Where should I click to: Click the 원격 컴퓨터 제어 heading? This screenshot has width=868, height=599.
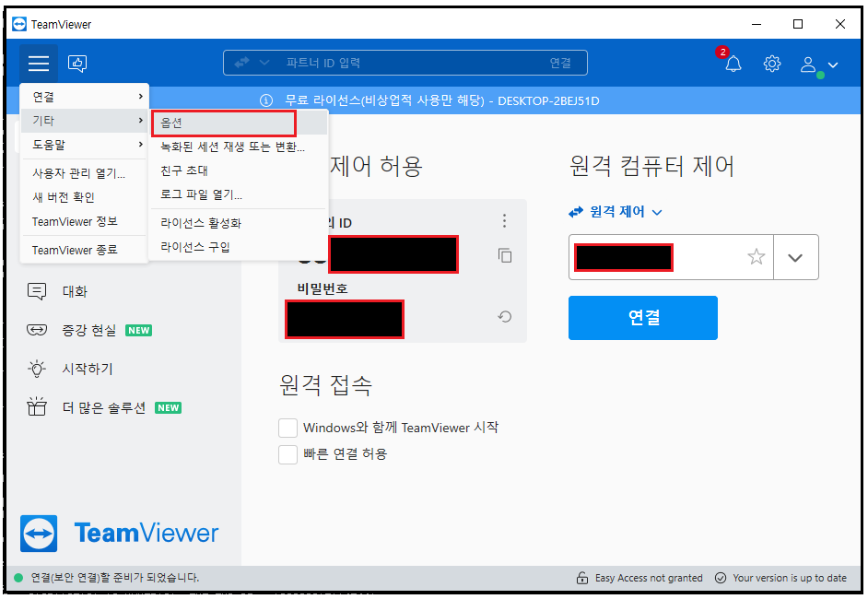pyautogui.click(x=651, y=166)
